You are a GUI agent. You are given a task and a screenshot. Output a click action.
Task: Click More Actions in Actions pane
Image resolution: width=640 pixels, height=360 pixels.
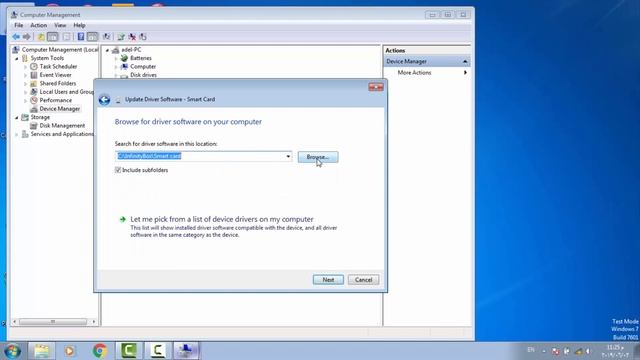(x=414, y=73)
